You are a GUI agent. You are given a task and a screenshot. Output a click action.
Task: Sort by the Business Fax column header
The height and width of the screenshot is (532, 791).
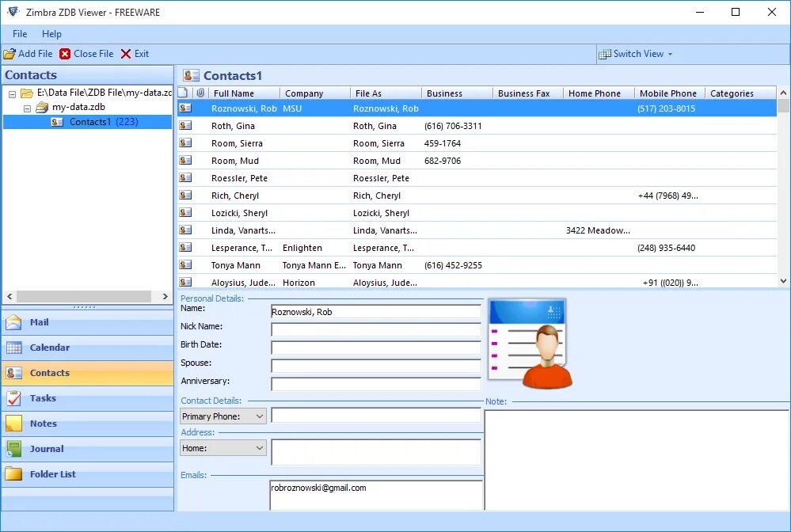[x=527, y=93]
